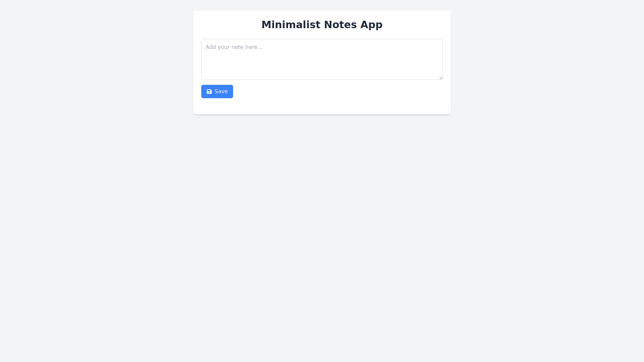Click the word "App" in the title
644x362 pixels.
coord(371,24)
